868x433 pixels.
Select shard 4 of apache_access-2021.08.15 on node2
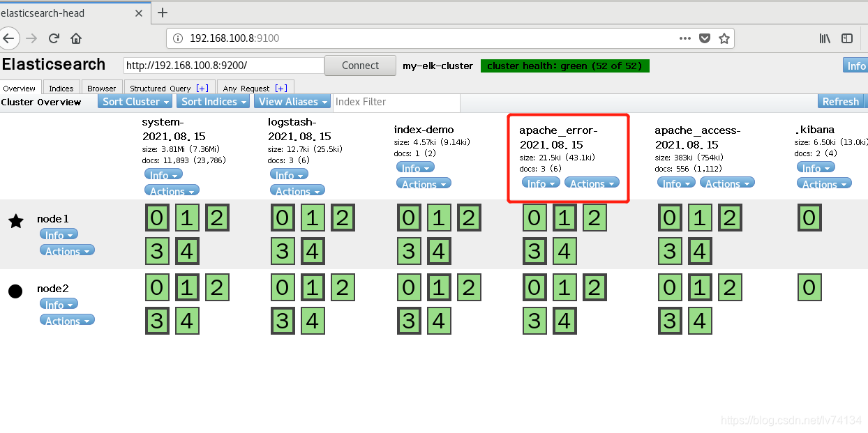[x=699, y=320]
